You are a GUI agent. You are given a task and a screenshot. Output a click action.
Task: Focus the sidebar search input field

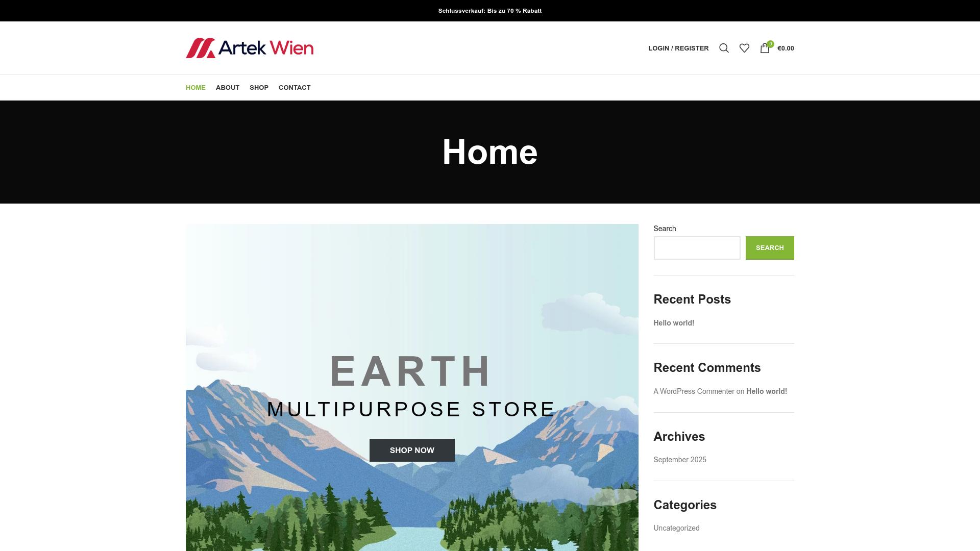(697, 248)
